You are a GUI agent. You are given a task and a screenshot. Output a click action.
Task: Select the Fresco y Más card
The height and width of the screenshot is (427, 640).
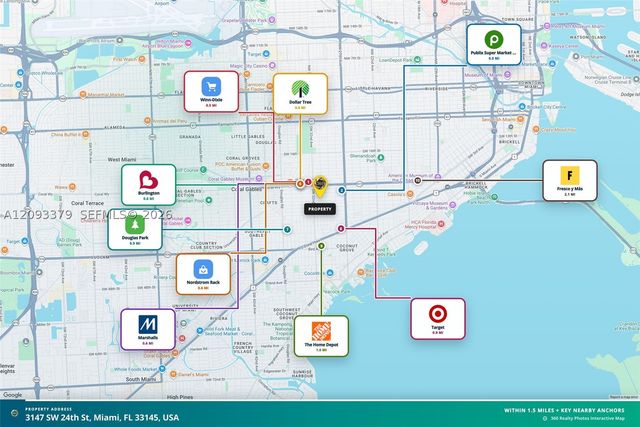pos(570,180)
